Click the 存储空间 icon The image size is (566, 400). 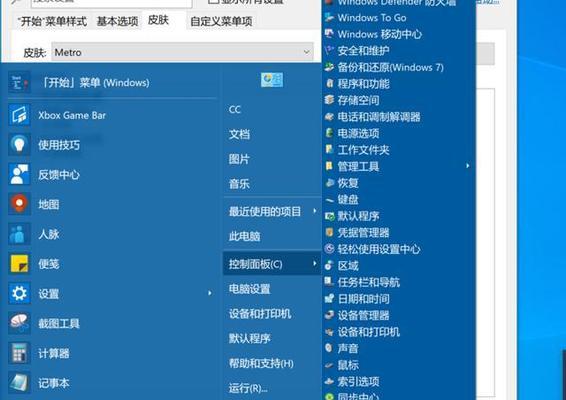(x=329, y=100)
